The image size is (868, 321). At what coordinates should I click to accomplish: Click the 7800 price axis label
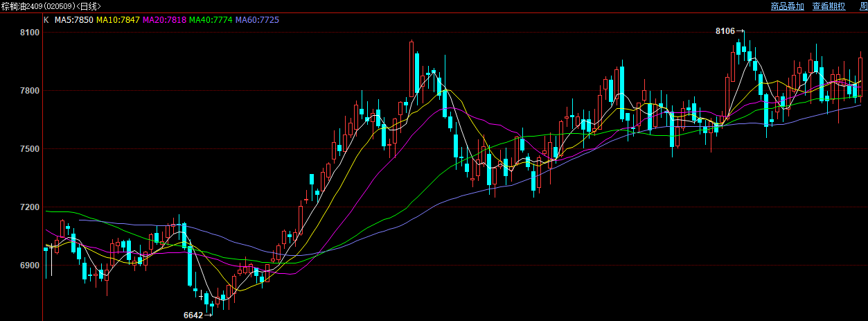pyautogui.click(x=30, y=91)
